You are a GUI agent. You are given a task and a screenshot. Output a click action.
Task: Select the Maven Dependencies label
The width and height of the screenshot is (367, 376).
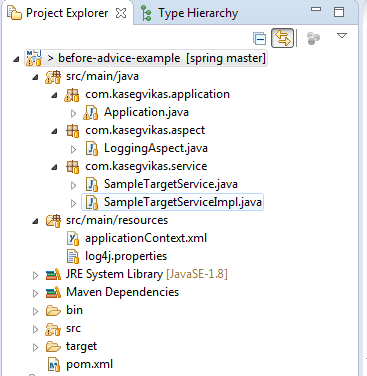[x=122, y=292]
